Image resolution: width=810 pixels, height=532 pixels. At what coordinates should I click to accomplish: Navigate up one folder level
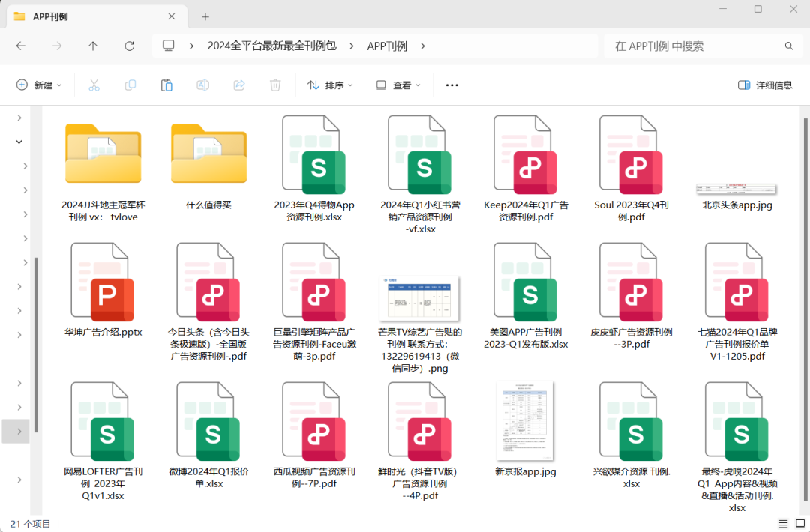click(93, 46)
